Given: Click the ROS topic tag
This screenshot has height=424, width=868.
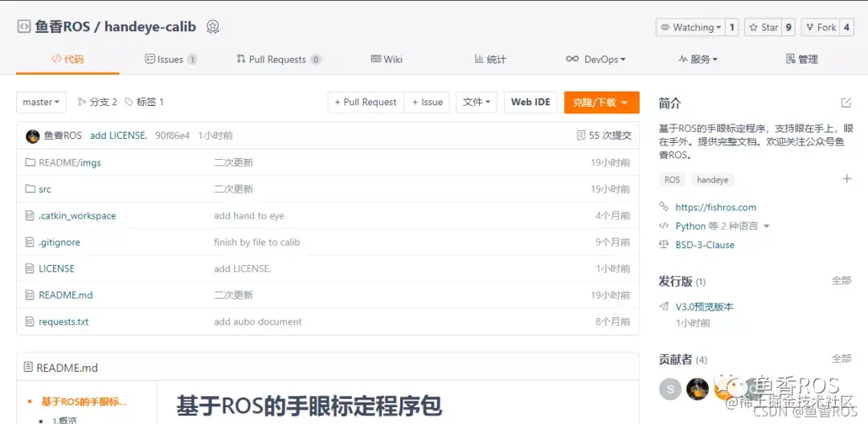Looking at the screenshot, I should click(672, 180).
